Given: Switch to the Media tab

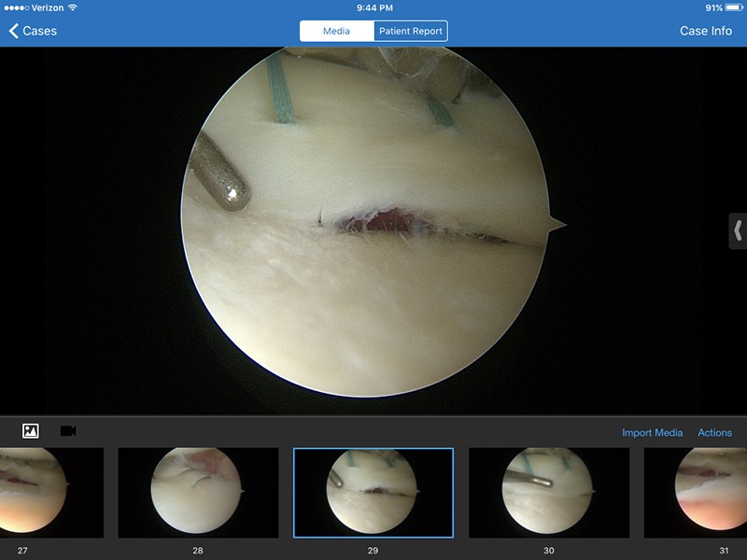Looking at the screenshot, I should click(x=337, y=31).
